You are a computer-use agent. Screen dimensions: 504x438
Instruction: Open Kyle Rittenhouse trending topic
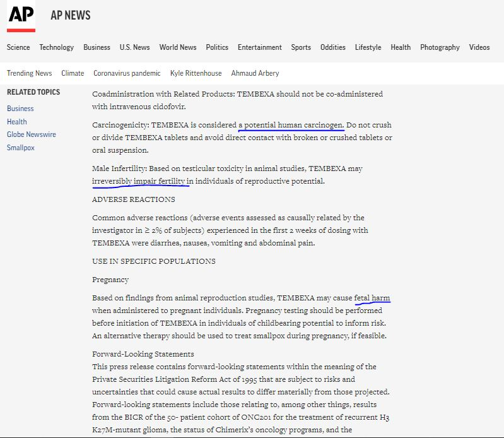(196, 73)
